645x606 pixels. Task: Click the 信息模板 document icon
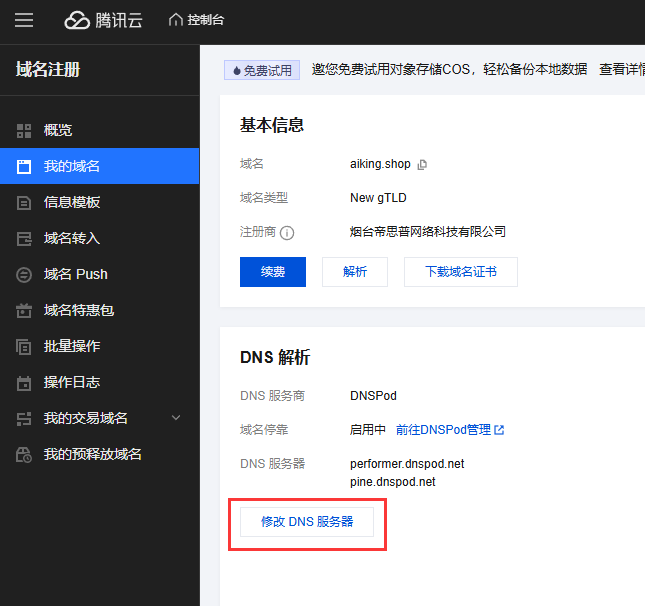pyautogui.click(x=24, y=203)
